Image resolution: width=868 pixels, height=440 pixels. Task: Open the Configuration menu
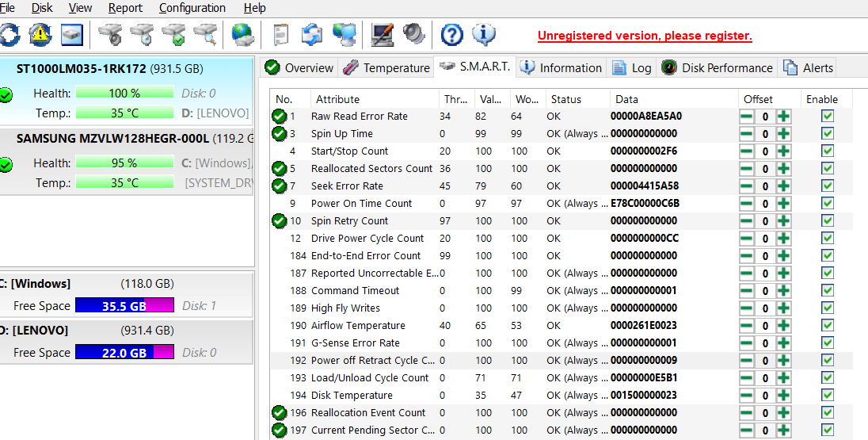click(192, 8)
